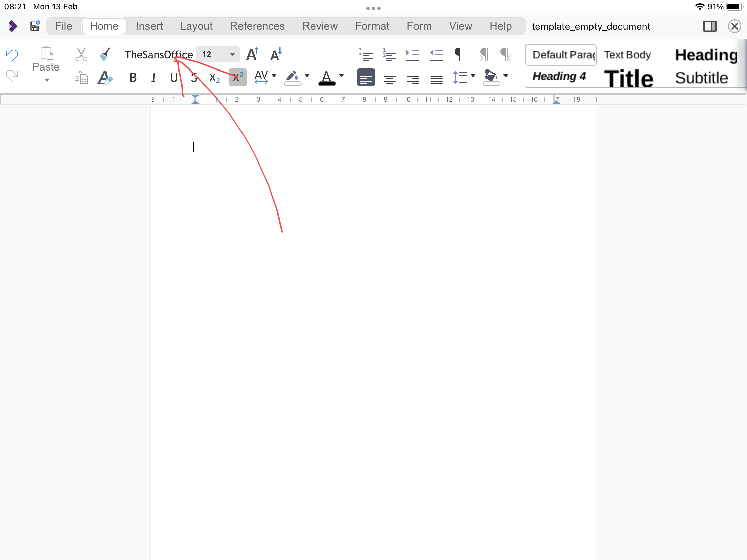Click the Decrease Font Size icon

point(276,54)
